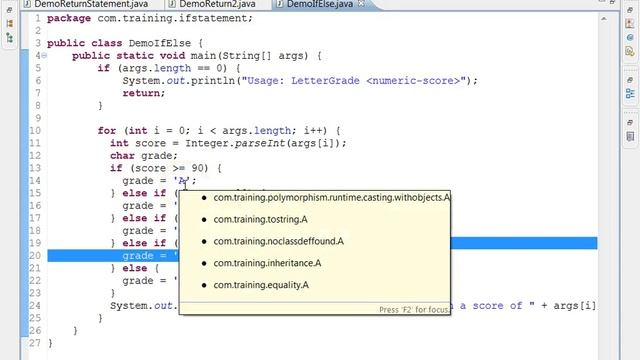640x360 pixels.
Task: Click grade assignment on line 22
Action: pyautogui.click(x=150, y=281)
